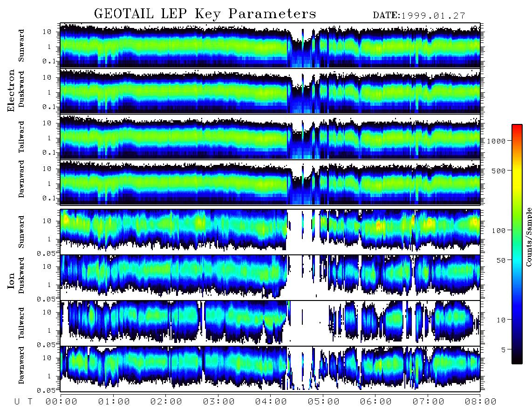The image size is (532, 410).
Task: Select the Ion Tailward panel label
Action: (21, 323)
